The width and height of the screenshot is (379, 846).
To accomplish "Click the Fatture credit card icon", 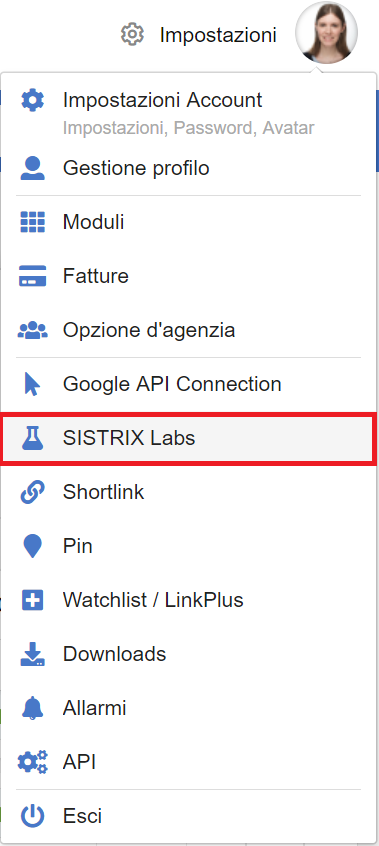I will click(x=32, y=276).
